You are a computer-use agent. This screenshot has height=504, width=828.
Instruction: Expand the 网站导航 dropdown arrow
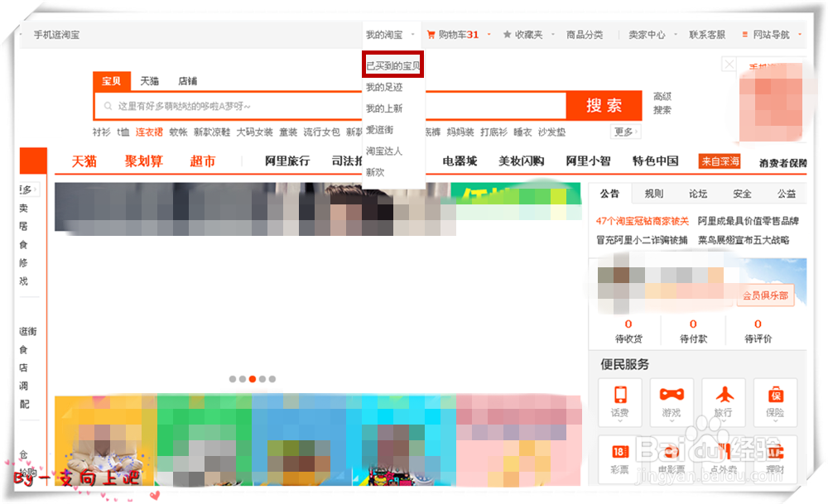[800, 35]
